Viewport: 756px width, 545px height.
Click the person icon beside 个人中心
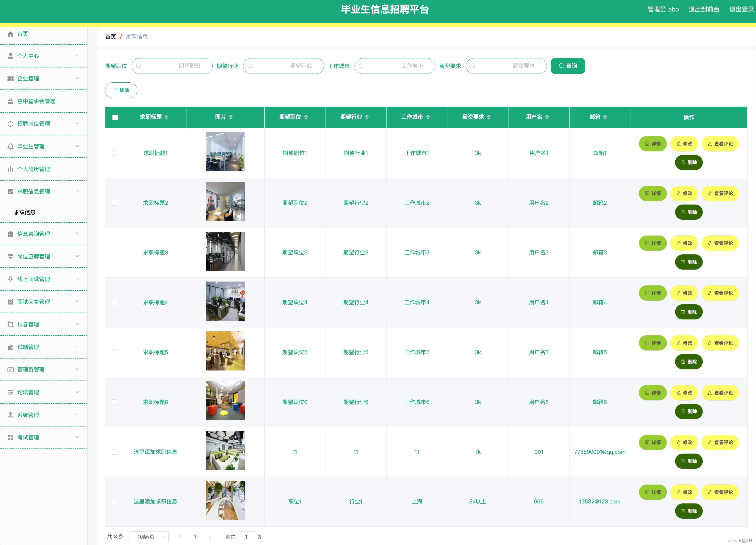pos(10,56)
